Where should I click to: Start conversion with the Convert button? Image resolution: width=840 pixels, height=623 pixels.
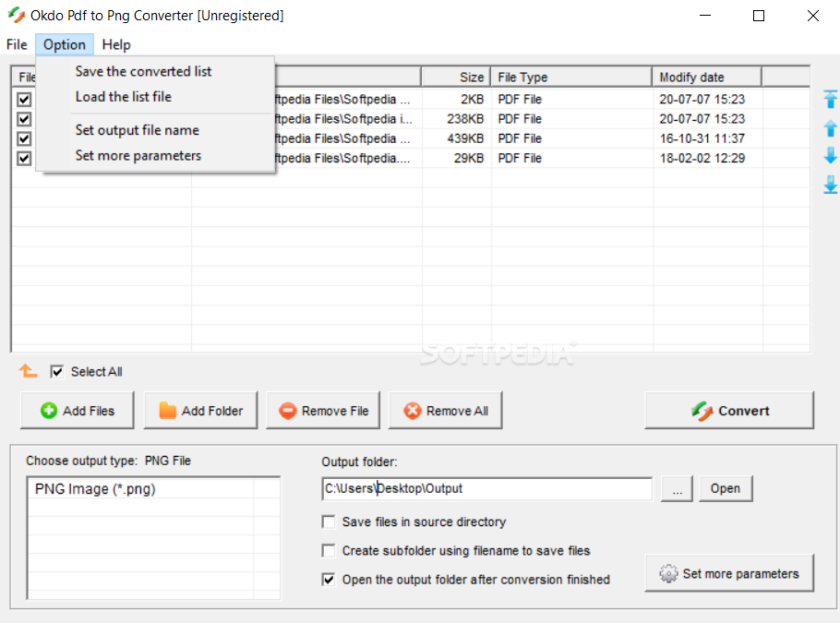pyautogui.click(x=729, y=411)
